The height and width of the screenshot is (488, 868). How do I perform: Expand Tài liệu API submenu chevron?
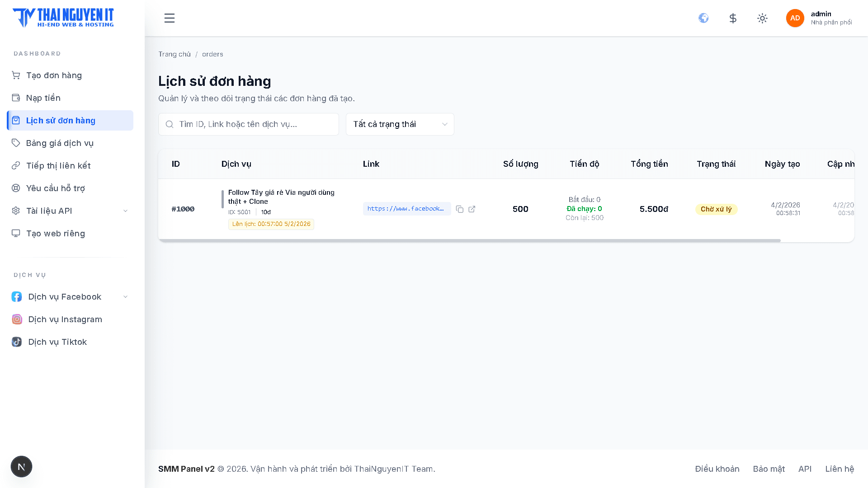(126, 211)
